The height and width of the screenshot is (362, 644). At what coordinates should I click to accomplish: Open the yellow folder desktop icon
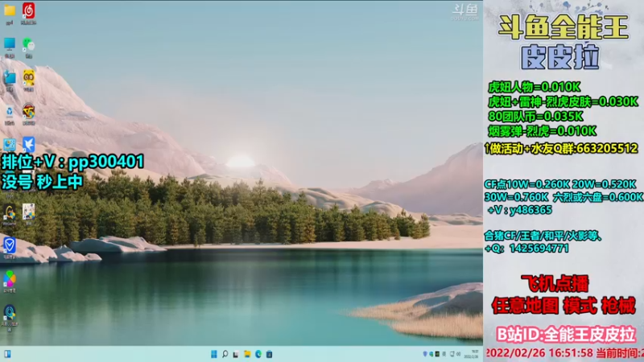point(10,10)
